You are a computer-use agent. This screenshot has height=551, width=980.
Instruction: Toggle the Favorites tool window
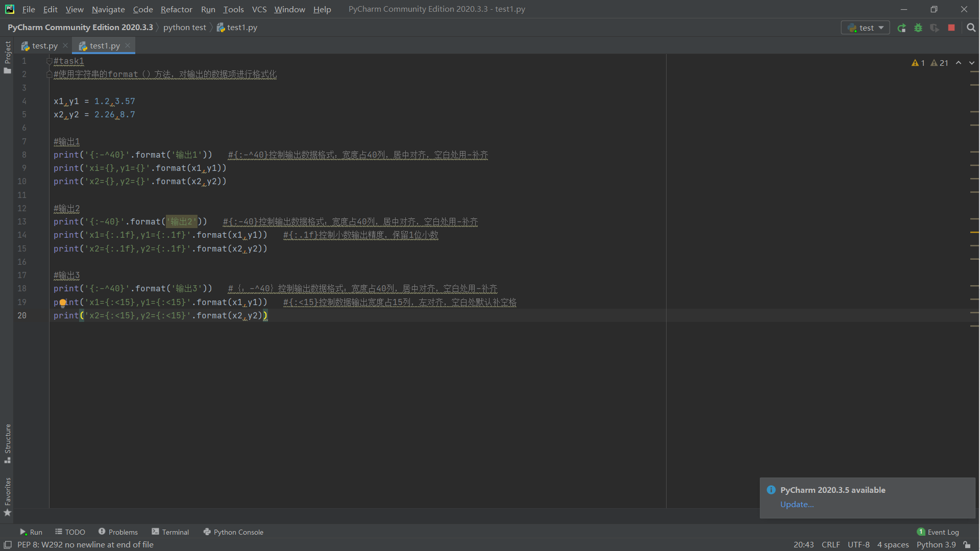(8, 496)
